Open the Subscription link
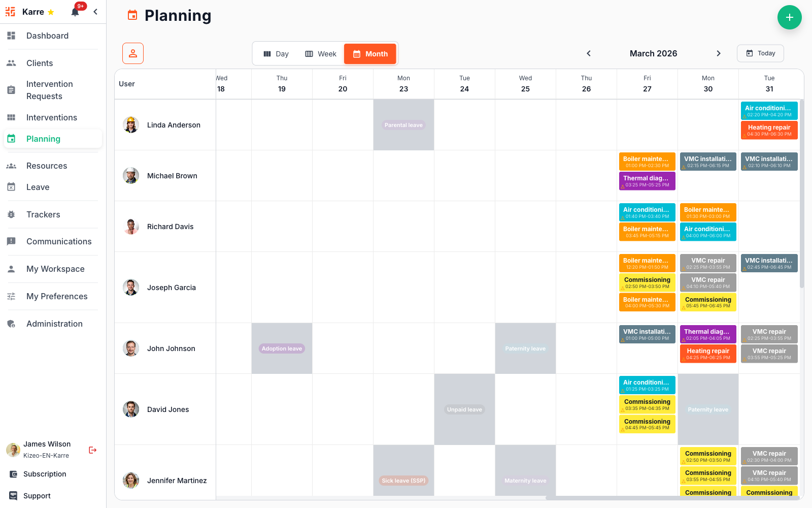This screenshot has height=508, width=812. coord(45,474)
